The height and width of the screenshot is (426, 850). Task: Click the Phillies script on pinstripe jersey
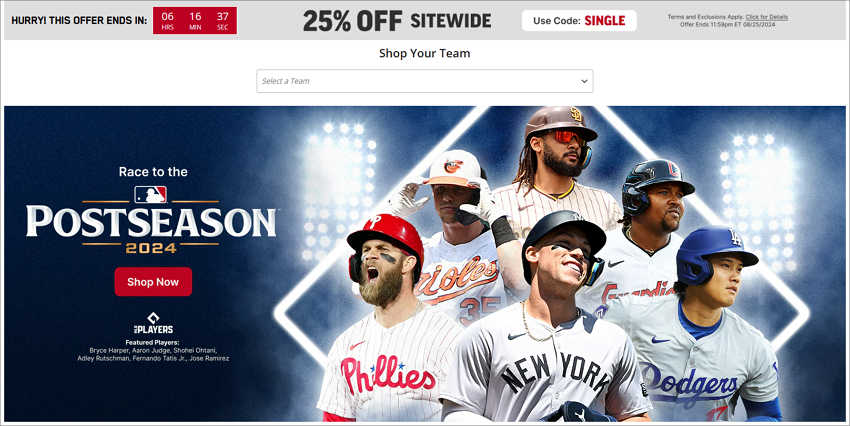tap(388, 375)
